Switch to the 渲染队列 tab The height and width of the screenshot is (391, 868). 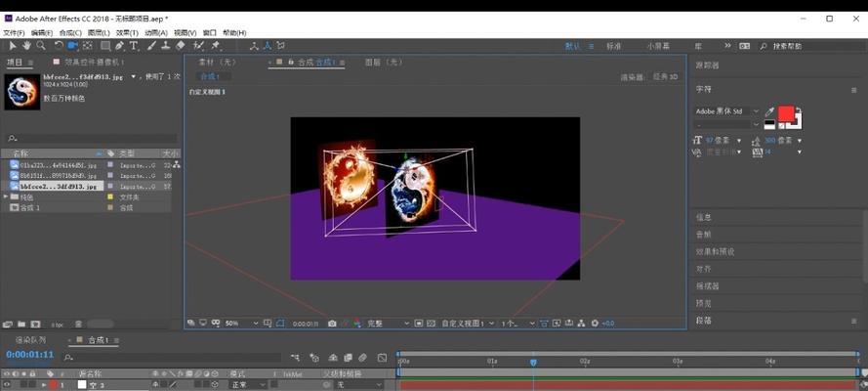(x=31, y=340)
